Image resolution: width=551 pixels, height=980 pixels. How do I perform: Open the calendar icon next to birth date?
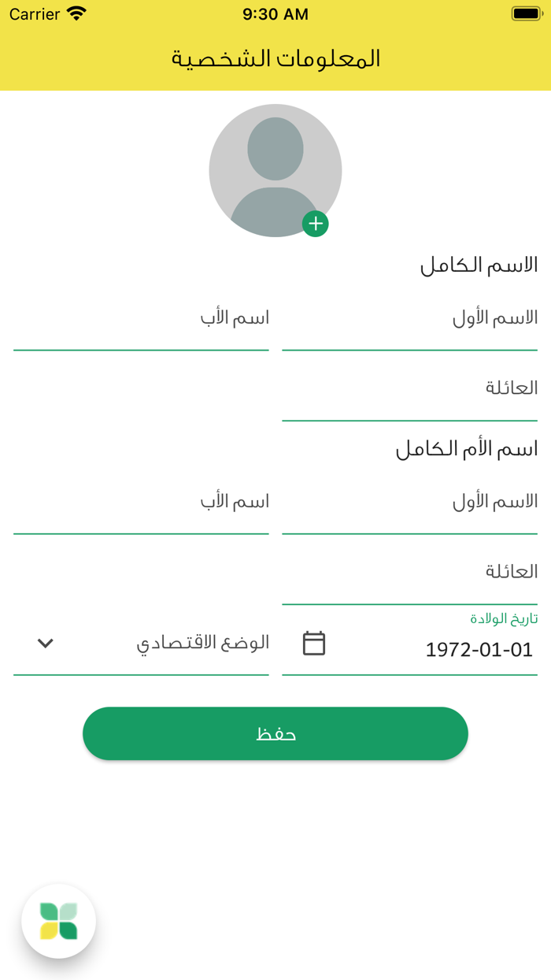point(314,644)
